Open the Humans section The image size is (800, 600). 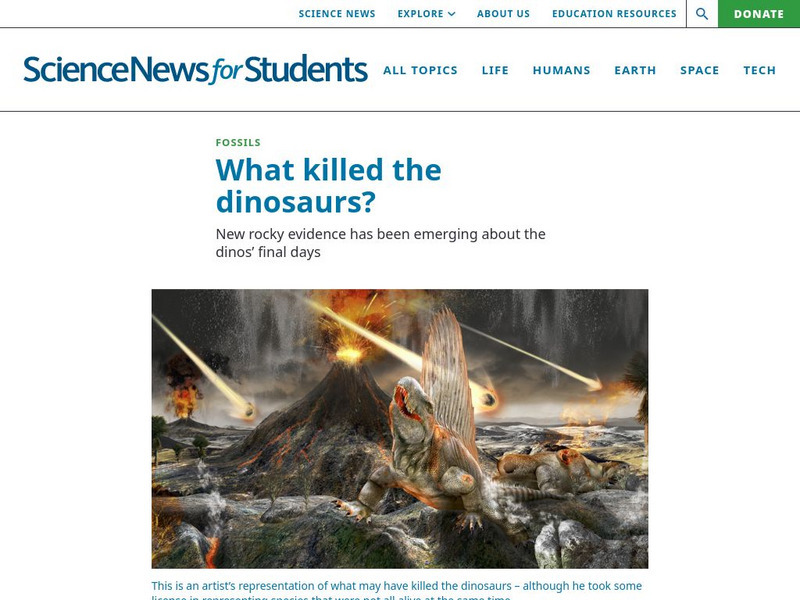click(x=561, y=70)
